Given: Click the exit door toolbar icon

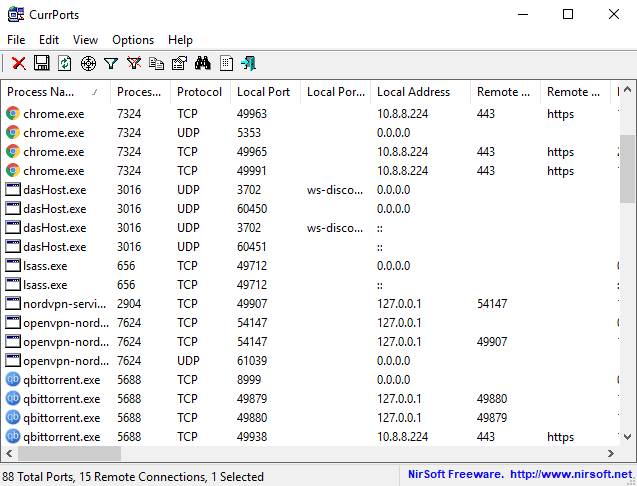Looking at the screenshot, I should point(248,63).
